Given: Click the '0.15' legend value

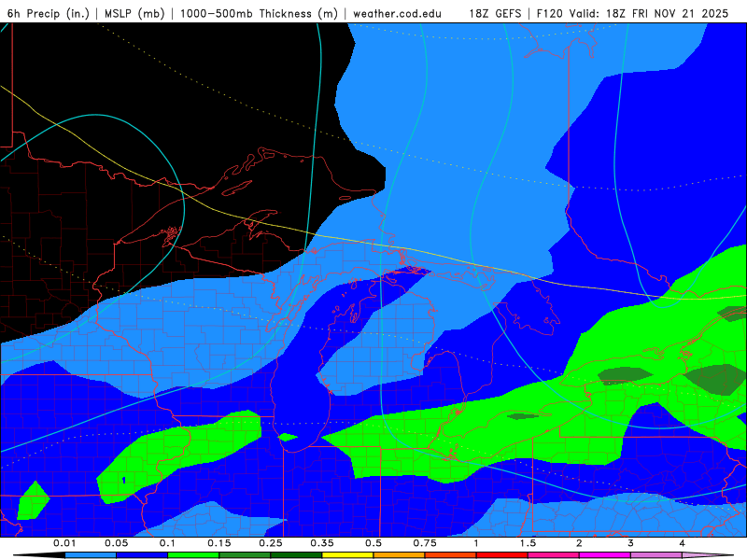Looking at the screenshot, I should (219, 543).
